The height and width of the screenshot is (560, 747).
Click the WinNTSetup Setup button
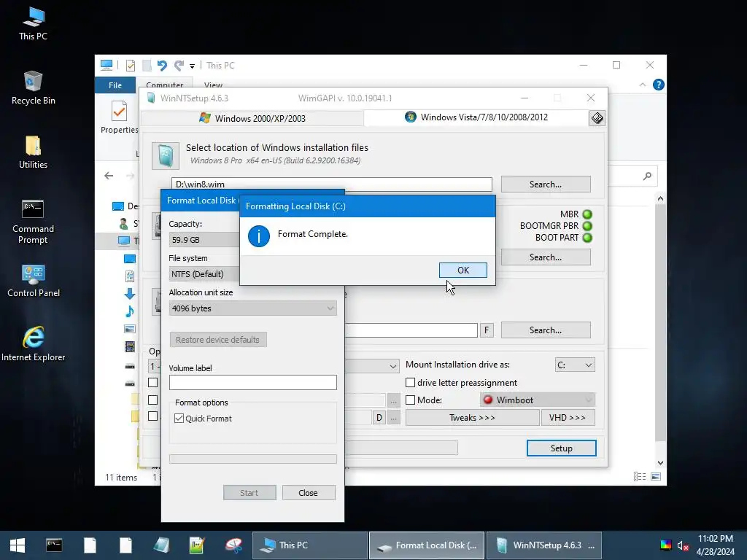click(561, 448)
